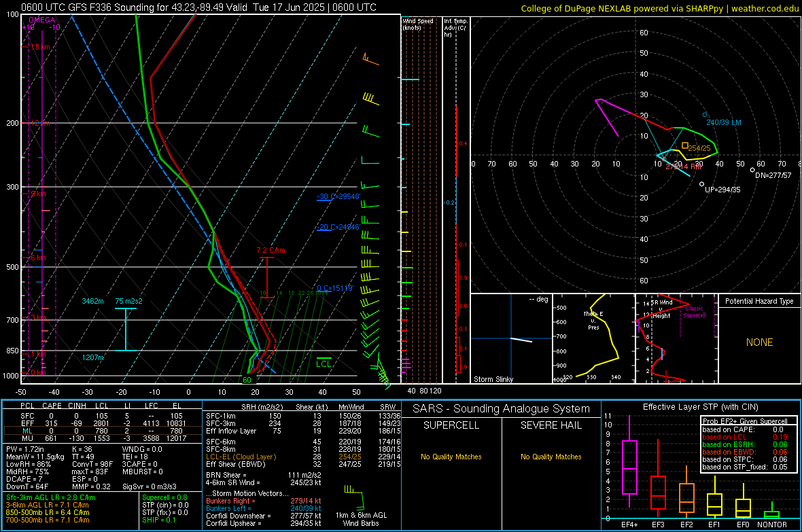Click No Quality Matches under SUPERCELL
This screenshot has width=802, height=532.
[x=451, y=457]
